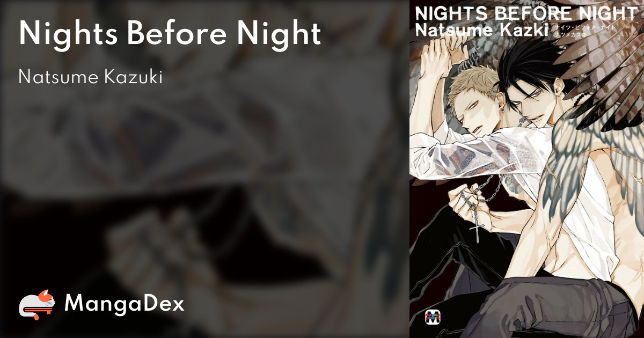Open the MangaDex wordmark link
Image resolution: width=644 pixels, height=338 pixels.
click(x=124, y=304)
